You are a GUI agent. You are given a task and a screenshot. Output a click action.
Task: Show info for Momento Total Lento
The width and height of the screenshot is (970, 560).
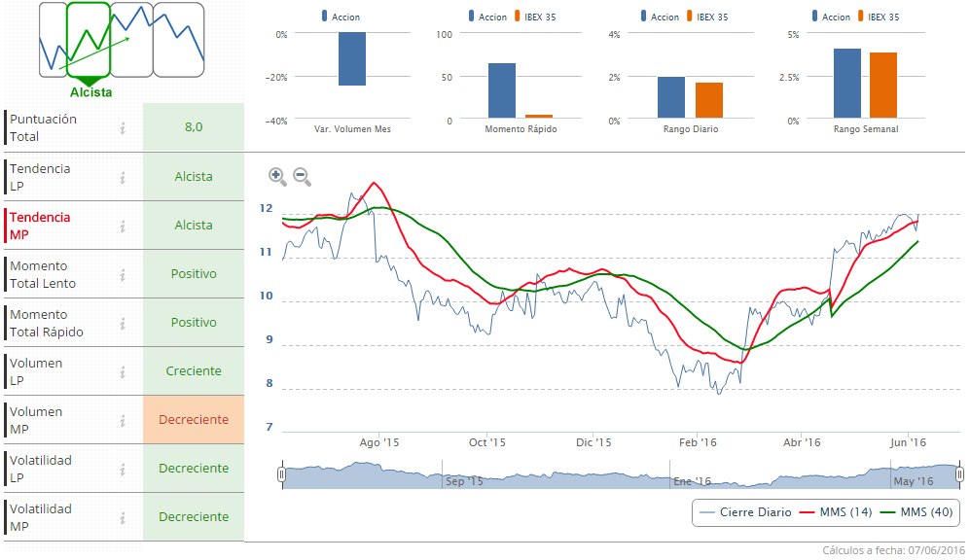[x=124, y=274]
